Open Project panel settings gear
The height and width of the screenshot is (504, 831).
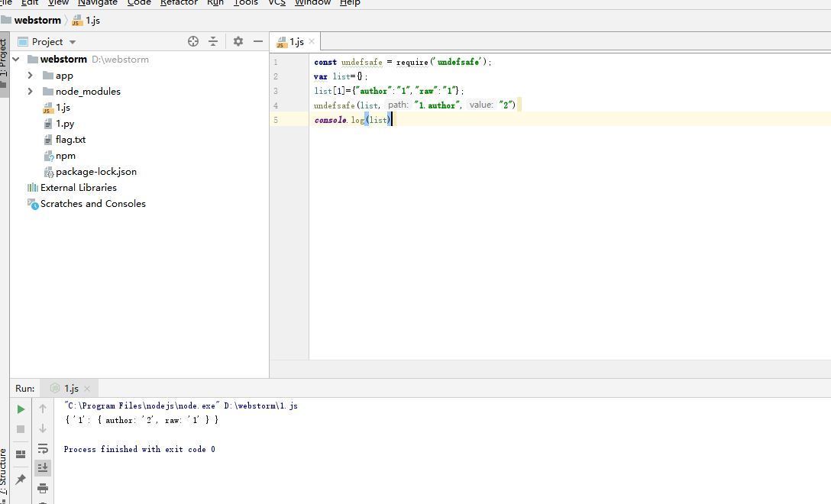coord(238,41)
